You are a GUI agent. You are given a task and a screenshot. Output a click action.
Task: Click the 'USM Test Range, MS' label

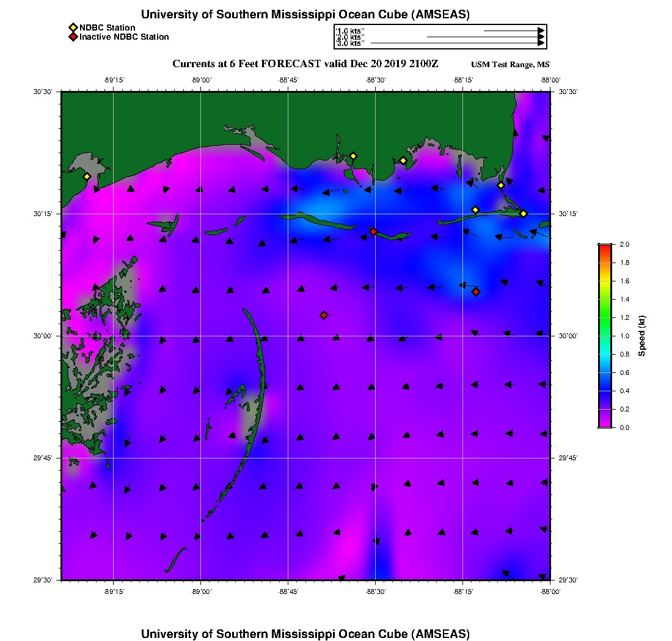click(x=510, y=65)
